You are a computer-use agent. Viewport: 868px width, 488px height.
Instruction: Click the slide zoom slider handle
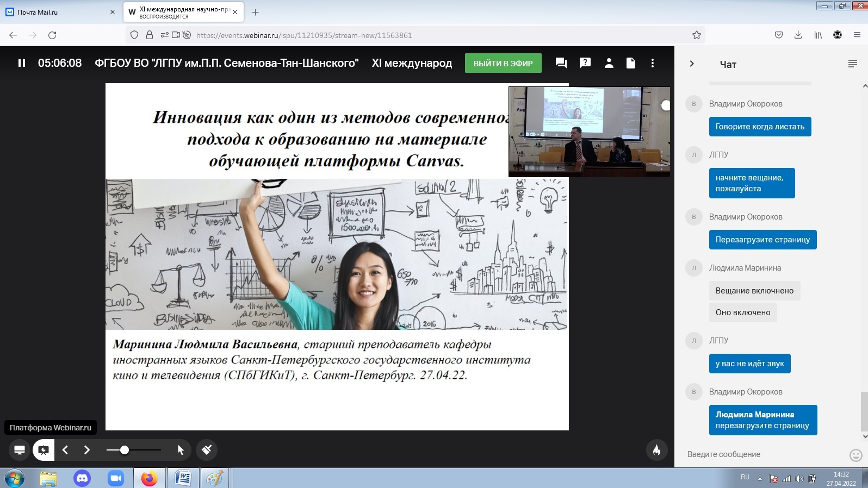(x=125, y=450)
